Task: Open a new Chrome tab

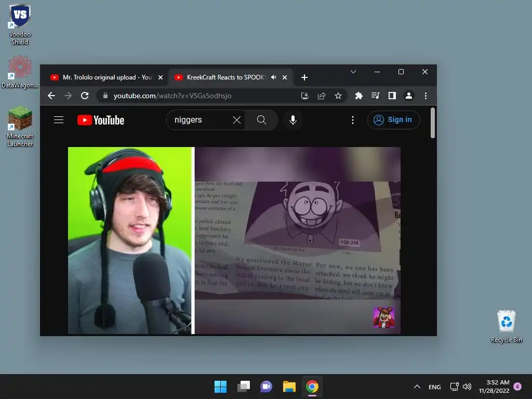Action: point(304,77)
